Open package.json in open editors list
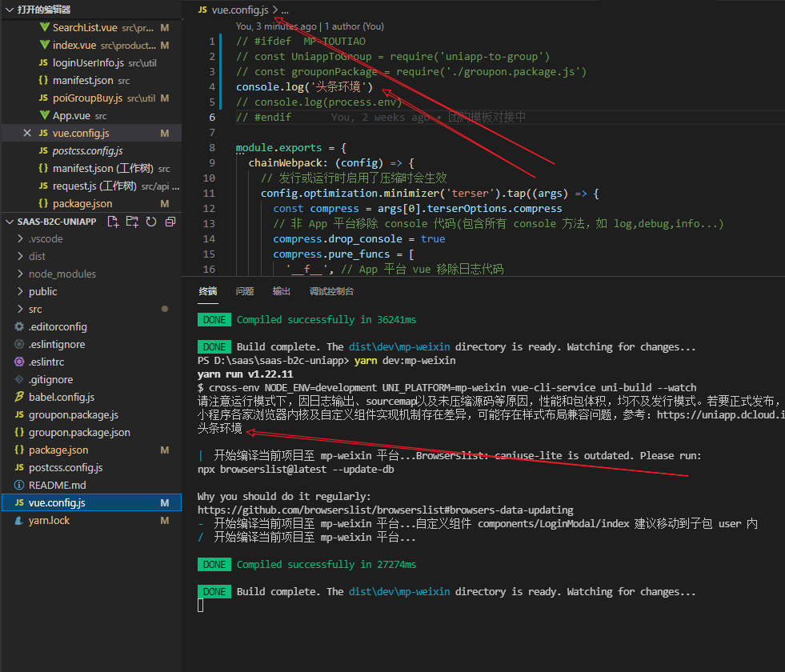Image resolution: width=785 pixels, height=672 pixels. (91, 204)
